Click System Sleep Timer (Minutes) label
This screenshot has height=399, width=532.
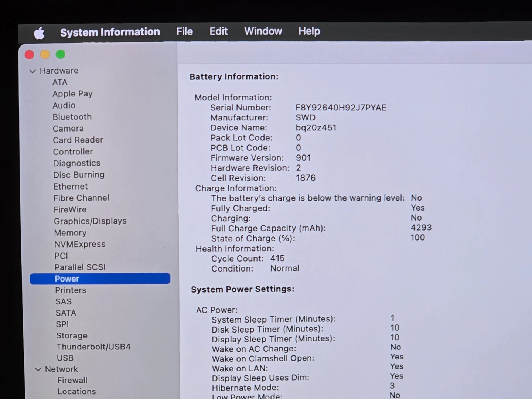[x=274, y=319]
